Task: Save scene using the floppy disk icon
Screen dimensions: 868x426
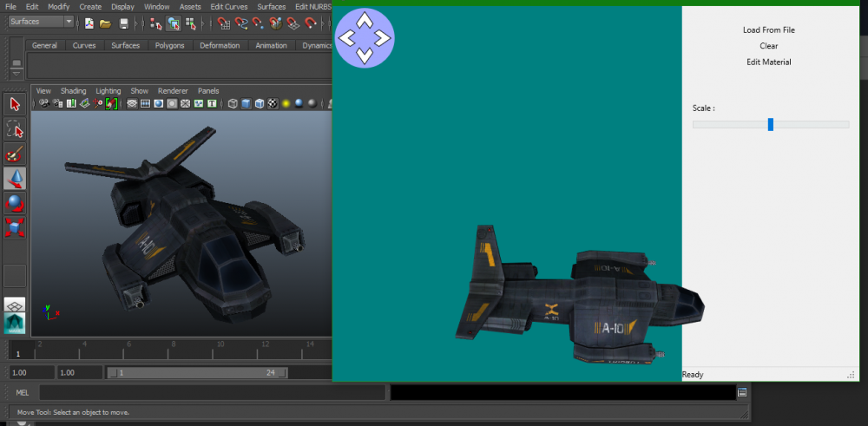Action: tap(124, 23)
